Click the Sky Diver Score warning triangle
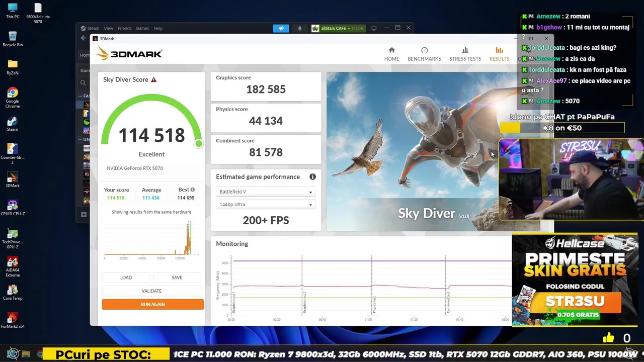The height and width of the screenshot is (362, 644). pyautogui.click(x=154, y=79)
